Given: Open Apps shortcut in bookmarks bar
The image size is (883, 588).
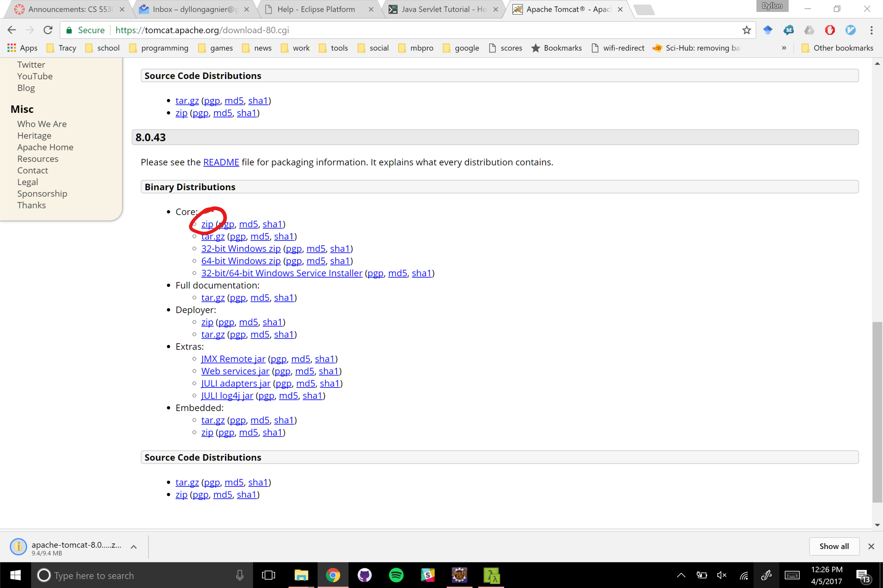Looking at the screenshot, I should coord(23,48).
